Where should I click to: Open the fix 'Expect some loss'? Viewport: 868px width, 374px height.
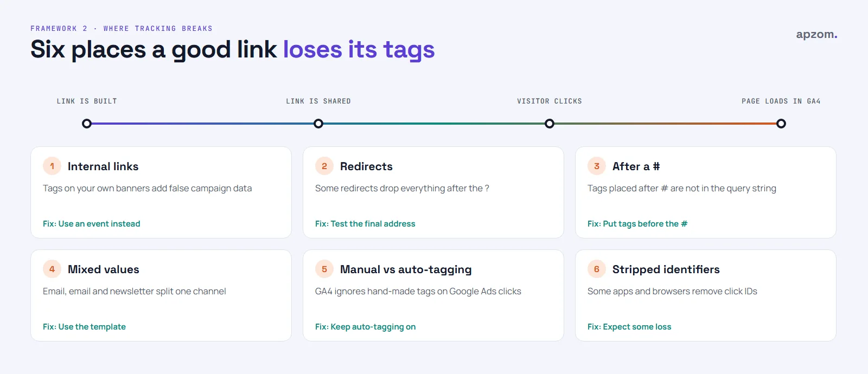(x=629, y=327)
